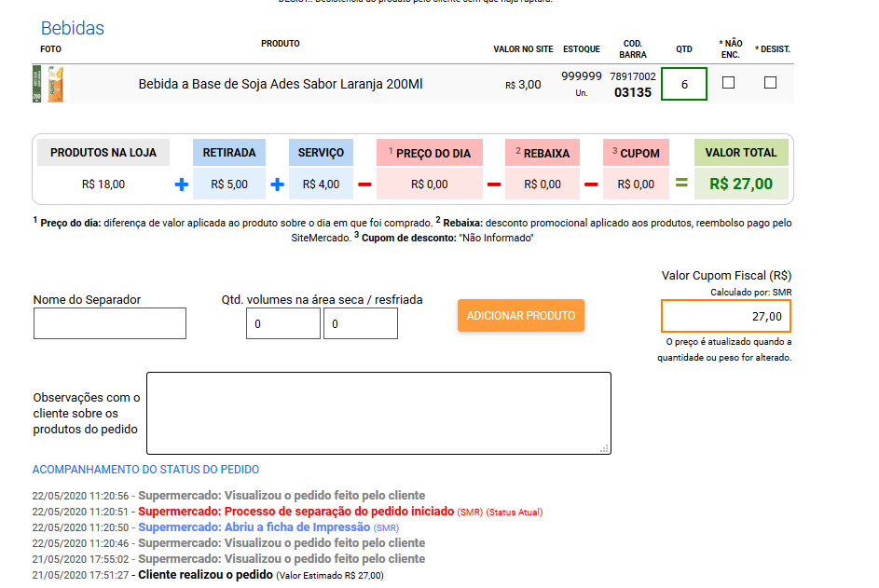Image resolution: width=879 pixels, height=588 pixels.
Task: Click the SERVIÇO header cell
Action: 321,153
